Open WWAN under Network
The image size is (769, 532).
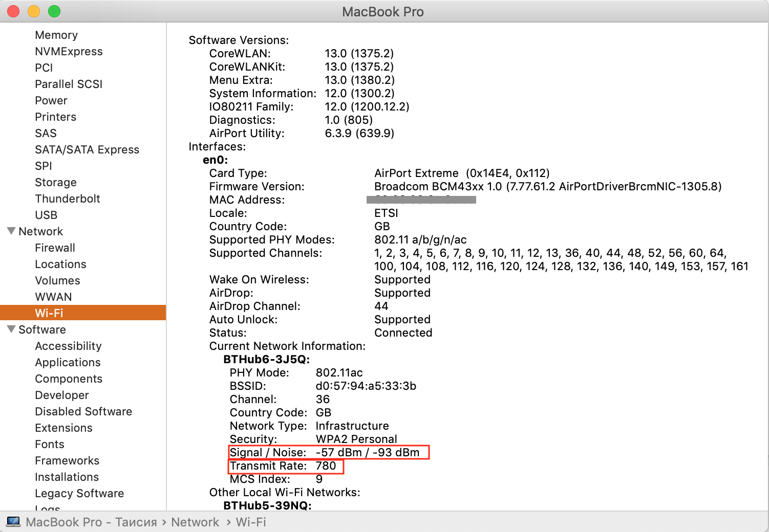coord(53,297)
